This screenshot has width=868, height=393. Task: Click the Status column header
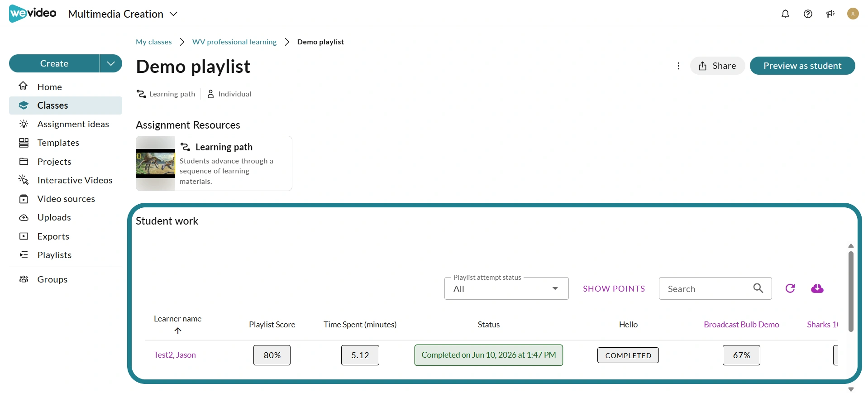click(x=489, y=325)
